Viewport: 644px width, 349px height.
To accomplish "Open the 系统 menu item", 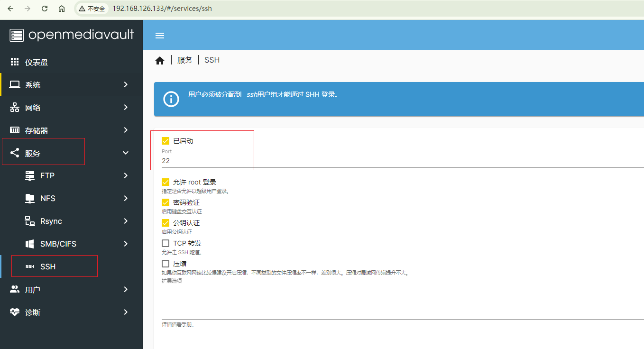I will click(71, 85).
